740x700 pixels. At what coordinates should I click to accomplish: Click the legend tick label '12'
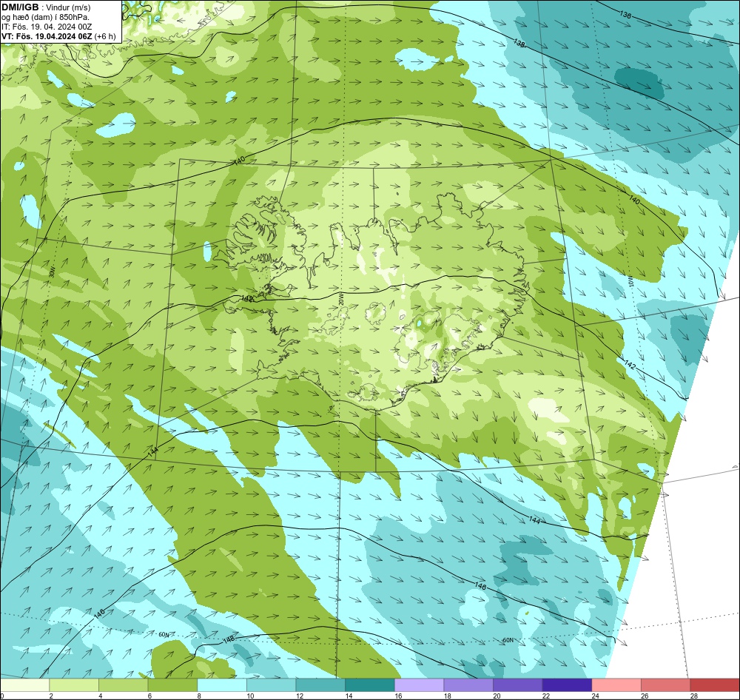pyautogui.click(x=300, y=696)
